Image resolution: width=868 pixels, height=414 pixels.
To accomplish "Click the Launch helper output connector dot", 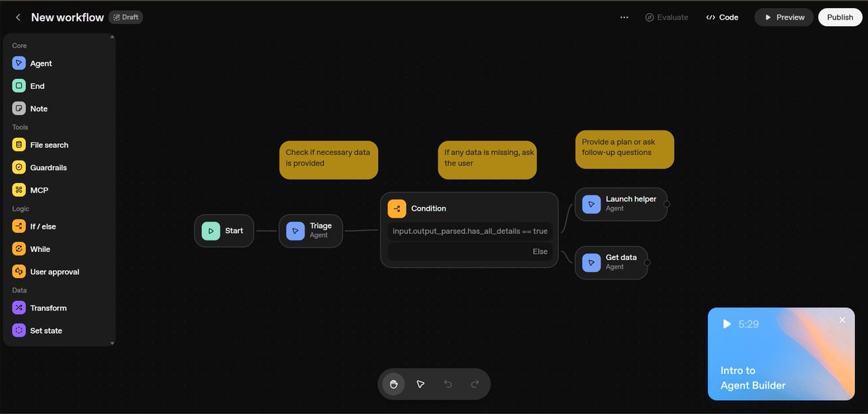I will click(667, 204).
